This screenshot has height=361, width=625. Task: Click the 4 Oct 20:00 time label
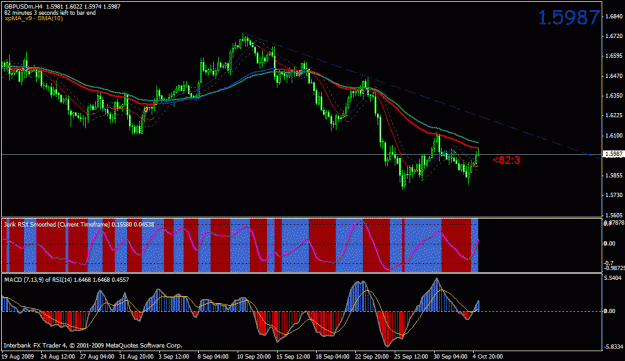[x=488, y=357]
